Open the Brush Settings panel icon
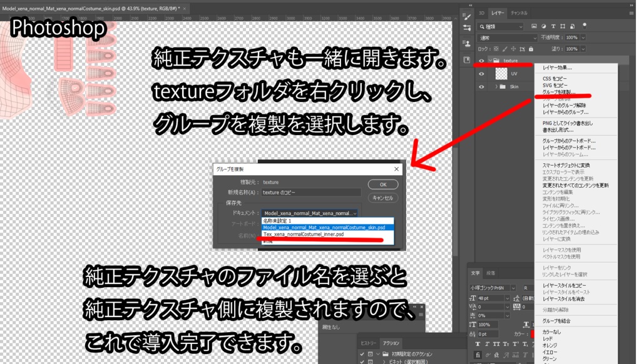Viewport: 641px width, 364px height. (x=466, y=17)
